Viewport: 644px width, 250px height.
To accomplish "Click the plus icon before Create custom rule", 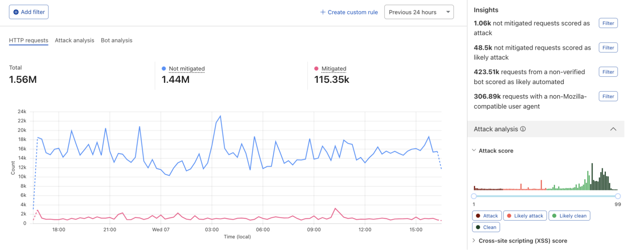I will click(x=323, y=12).
